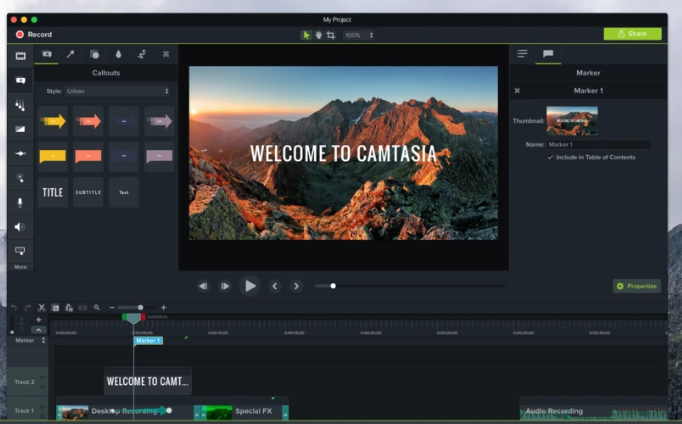The width and height of the screenshot is (682, 424).
Task: Copy selection with the timeline copy icon
Action: coord(55,308)
